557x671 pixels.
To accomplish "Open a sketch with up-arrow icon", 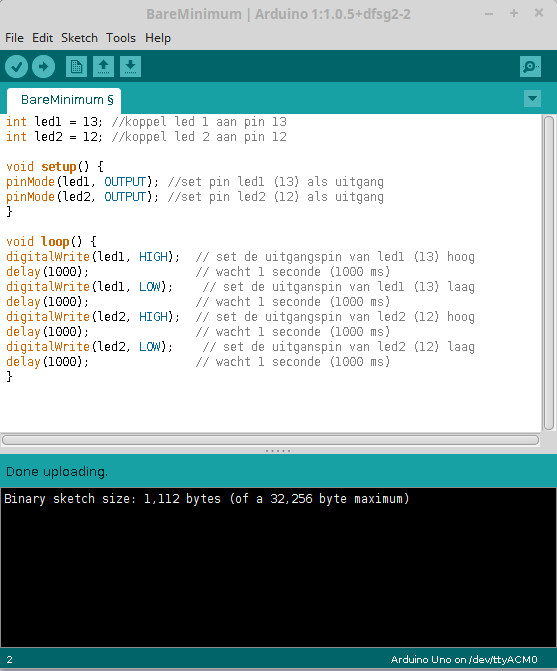I will pos(103,67).
